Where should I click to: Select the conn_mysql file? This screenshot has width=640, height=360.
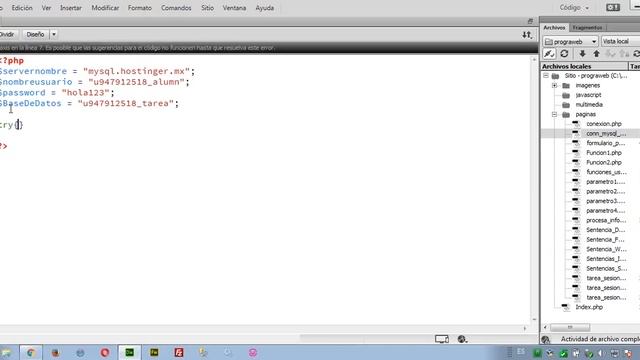(606, 133)
